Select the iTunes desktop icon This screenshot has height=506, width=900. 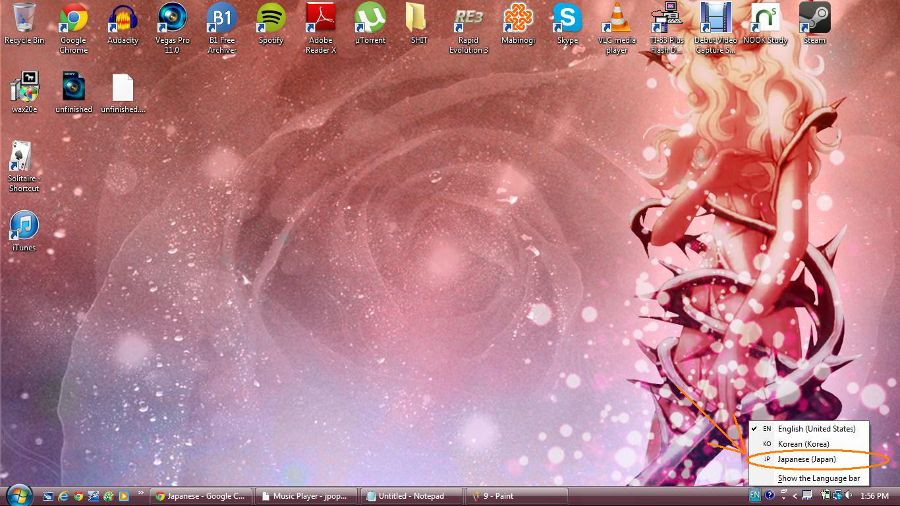[x=23, y=226]
